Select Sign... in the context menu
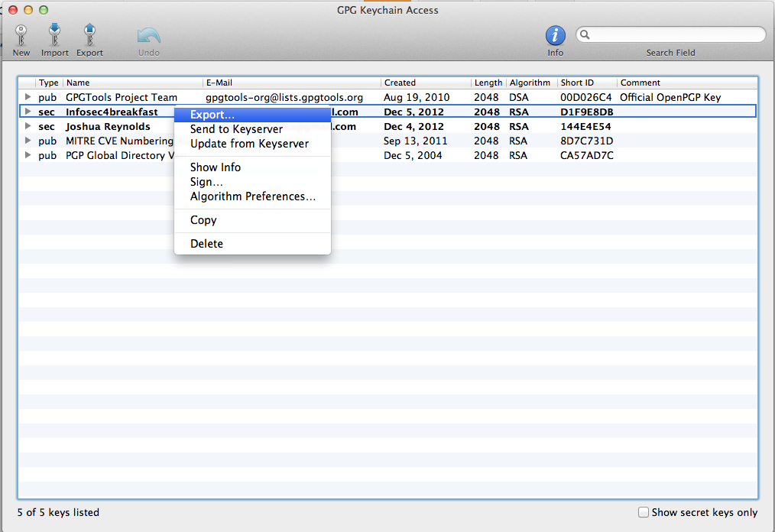775x532 pixels. click(x=252, y=182)
